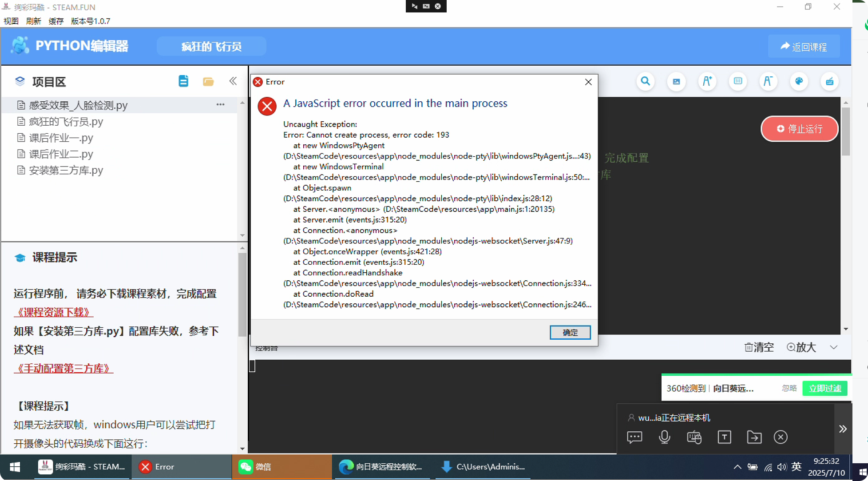This screenshot has width=868, height=481.
Task: Select 疯狂的飞行员.py in project list
Action: click(66, 121)
